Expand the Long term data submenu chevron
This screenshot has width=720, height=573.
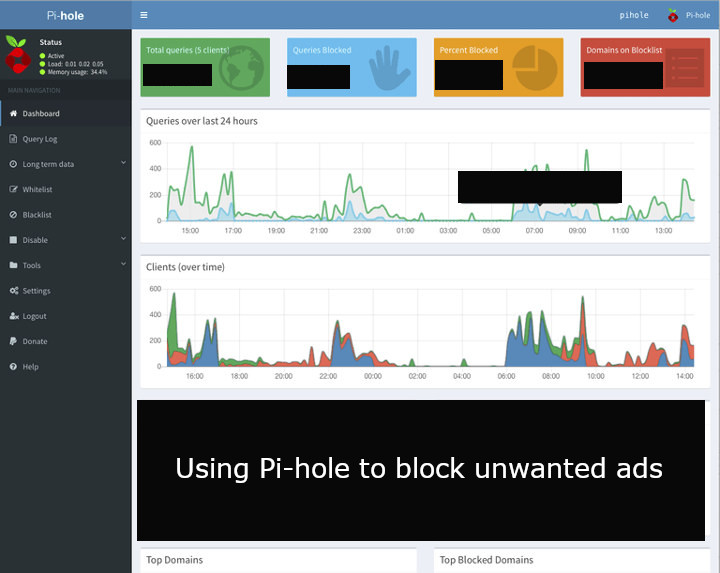coord(123,163)
